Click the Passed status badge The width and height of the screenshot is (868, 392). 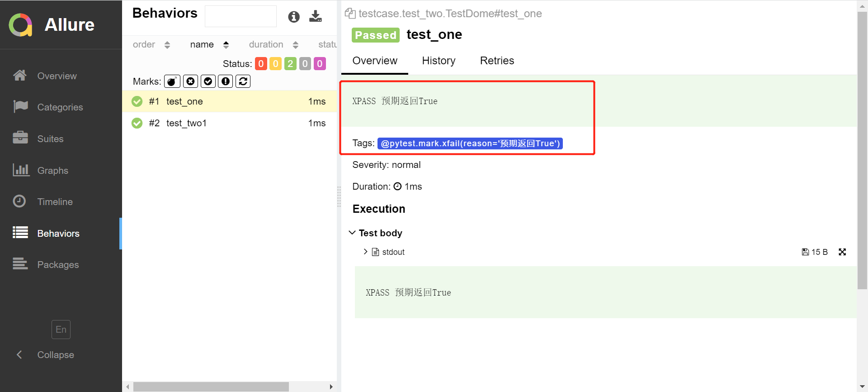(375, 35)
